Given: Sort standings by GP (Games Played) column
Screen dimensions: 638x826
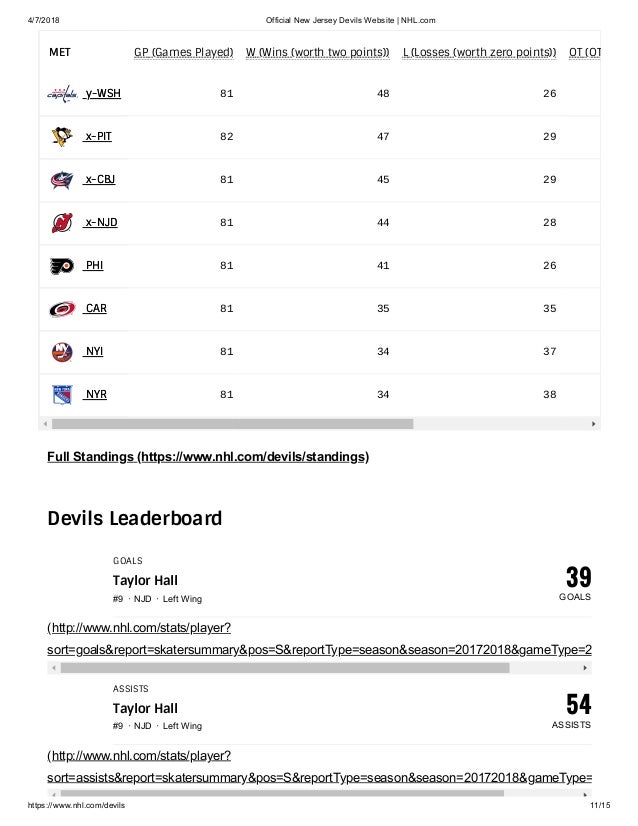Looking at the screenshot, I should pyautogui.click(x=183, y=52).
